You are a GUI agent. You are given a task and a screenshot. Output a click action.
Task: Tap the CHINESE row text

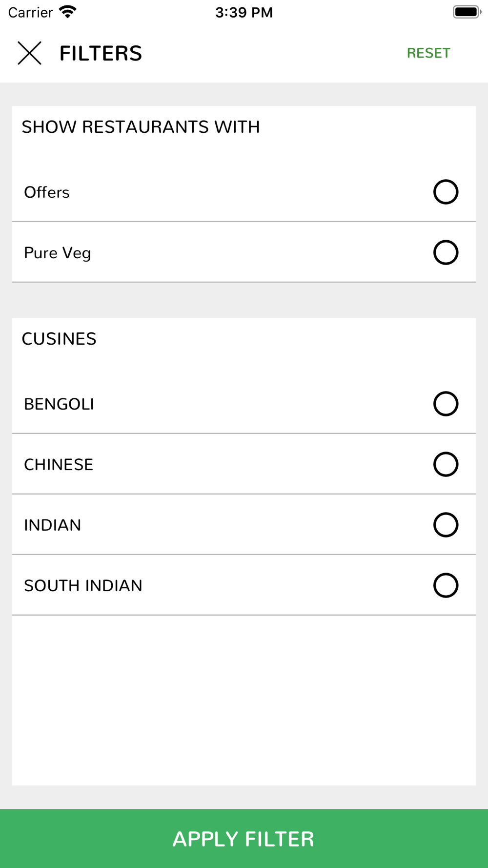pyautogui.click(x=59, y=465)
